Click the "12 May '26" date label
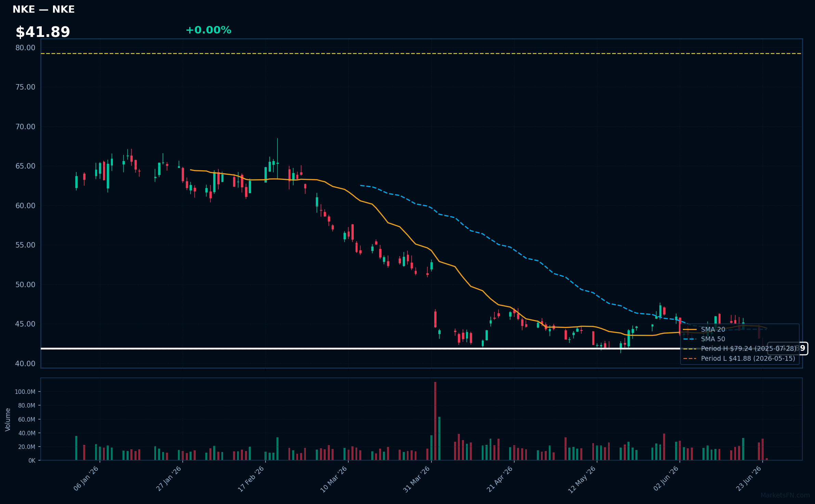 click(582, 479)
